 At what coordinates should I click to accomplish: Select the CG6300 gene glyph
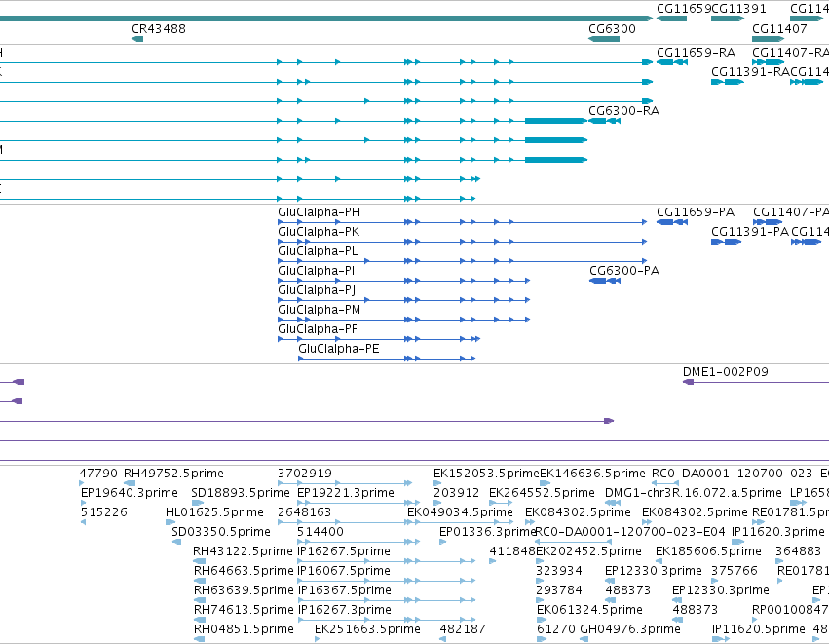coord(604,39)
